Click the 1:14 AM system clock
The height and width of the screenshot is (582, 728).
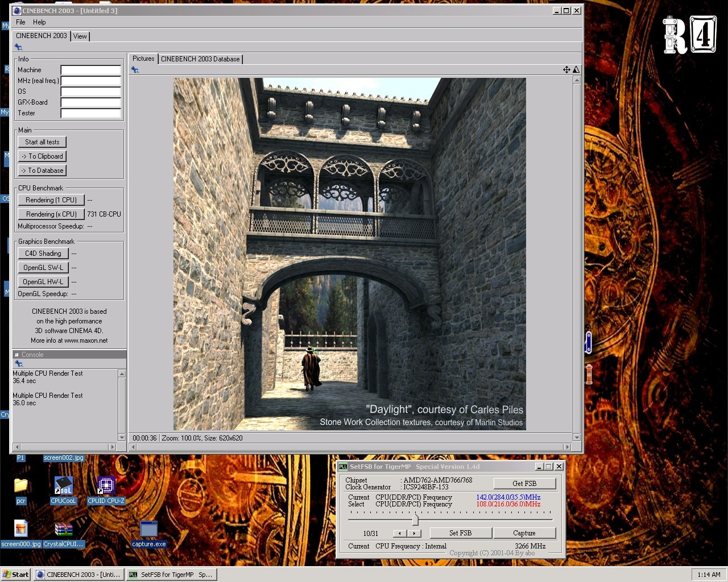709,575
